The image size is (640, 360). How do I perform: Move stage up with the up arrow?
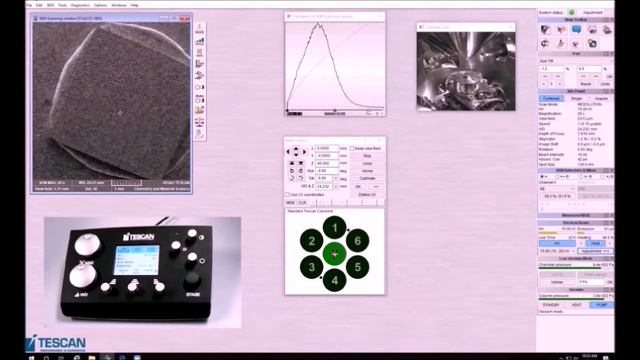296,149
